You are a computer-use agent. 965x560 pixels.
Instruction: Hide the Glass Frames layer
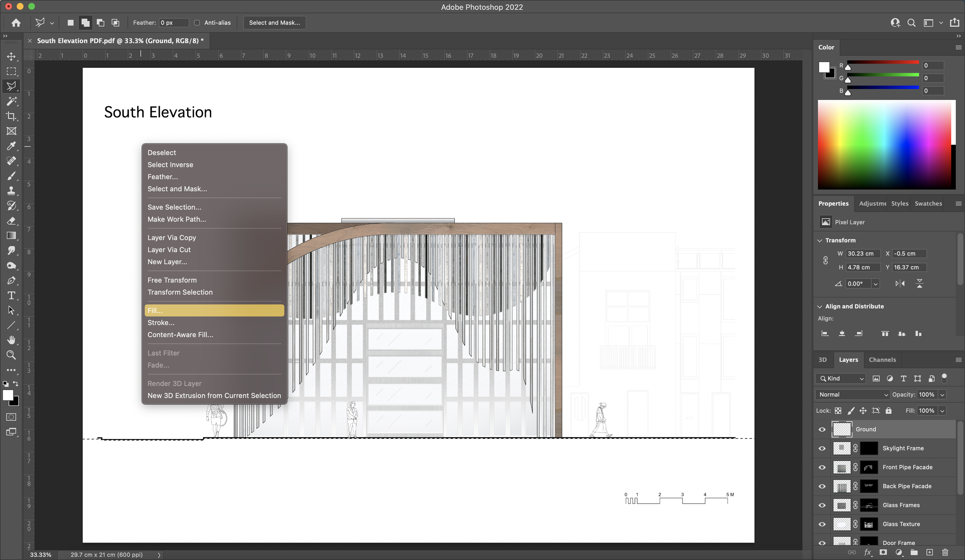[822, 505]
